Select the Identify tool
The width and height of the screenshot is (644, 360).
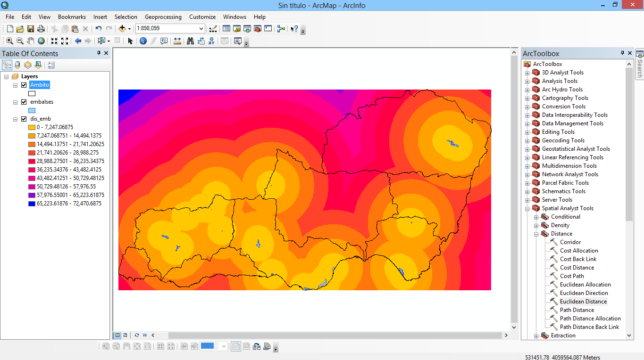pos(143,41)
